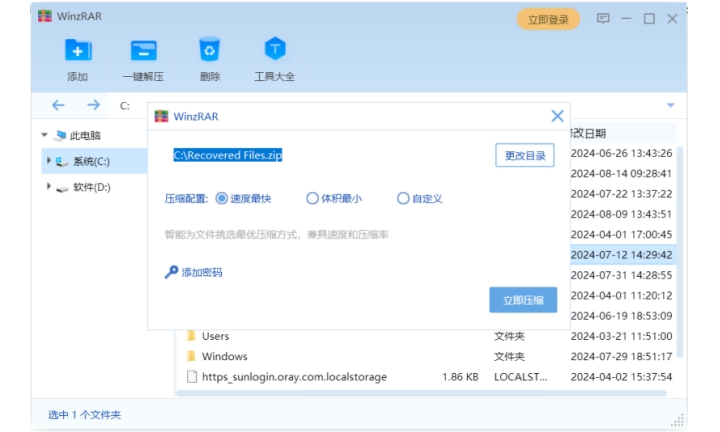Click the 添加密码 link
This screenshot has height=432, width=720.
pos(202,273)
